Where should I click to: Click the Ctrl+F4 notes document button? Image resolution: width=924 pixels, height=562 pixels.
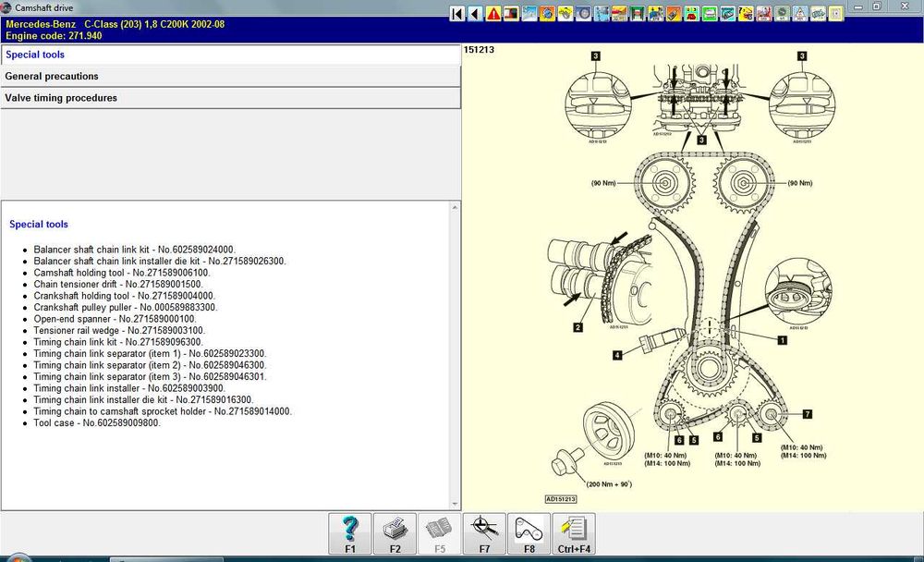pos(574,533)
